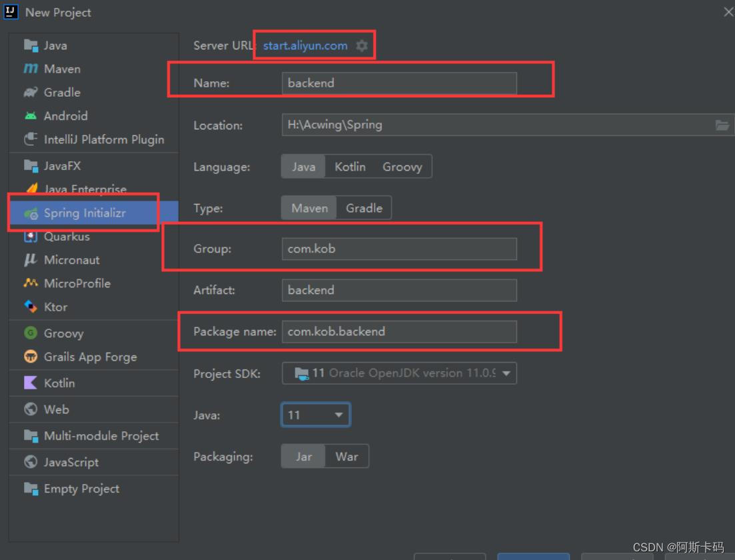The image size is (735, 560).
Task: Open the Project SDK dropdown
Action: point(399,373)
